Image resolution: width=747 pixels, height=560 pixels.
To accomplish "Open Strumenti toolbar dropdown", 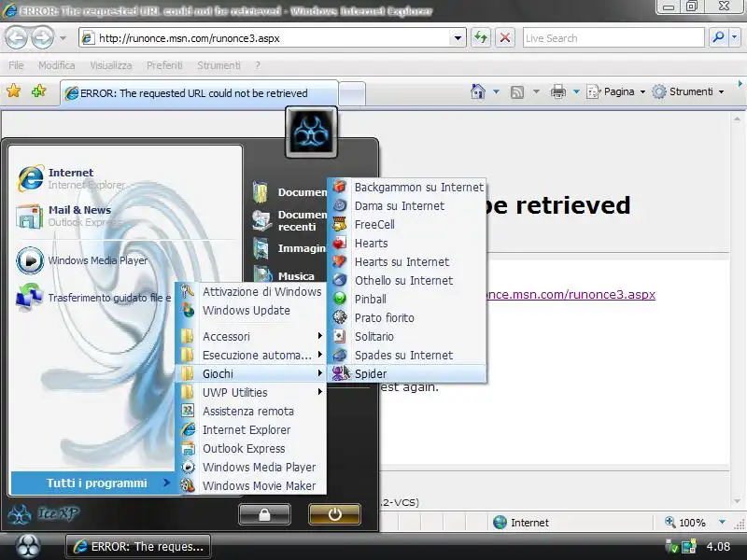I will pos(689,91).
